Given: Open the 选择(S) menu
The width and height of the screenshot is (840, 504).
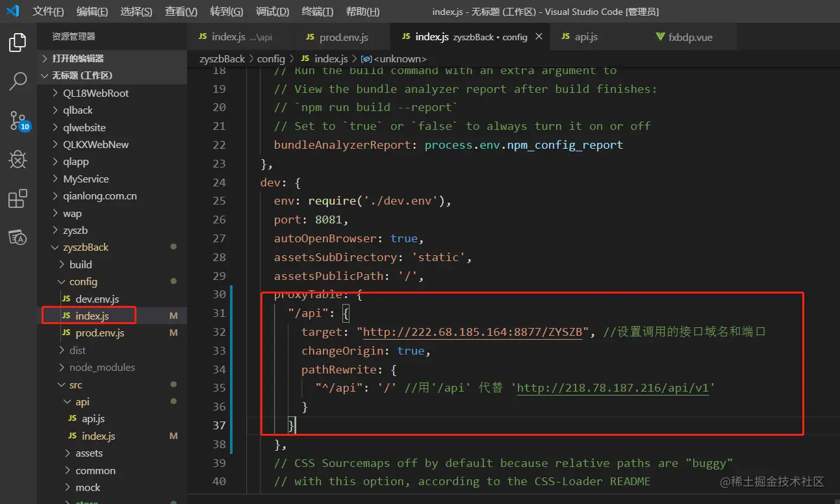Looking at the screenshot, I should [136, 12].
